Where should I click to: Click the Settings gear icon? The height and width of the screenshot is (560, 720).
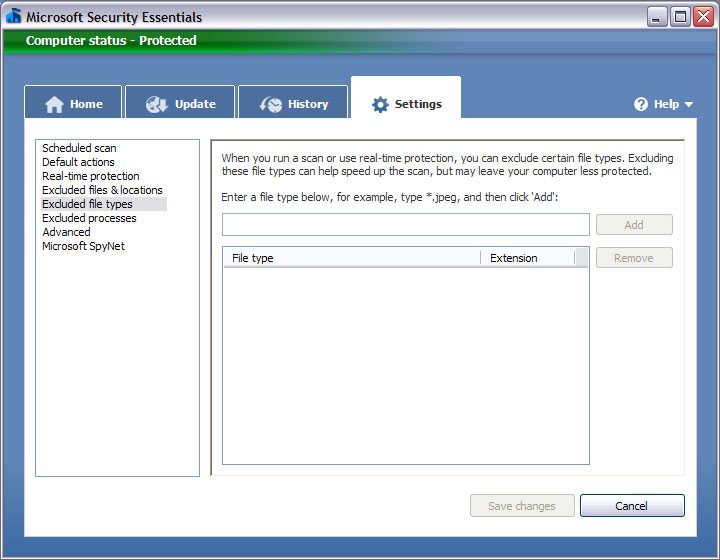(380, 104)
